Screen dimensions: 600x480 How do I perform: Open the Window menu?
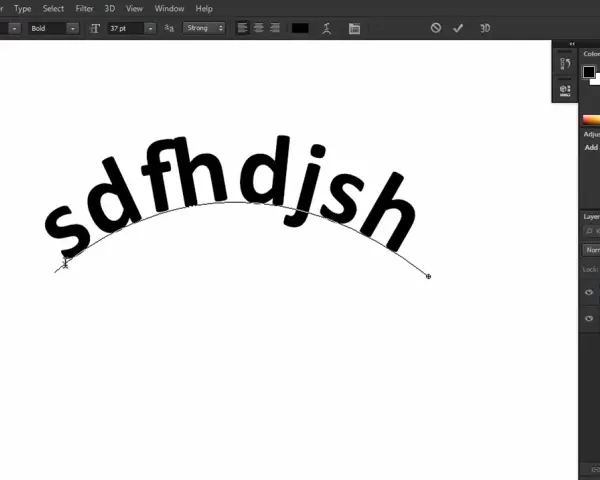click(x=169, y=8)
